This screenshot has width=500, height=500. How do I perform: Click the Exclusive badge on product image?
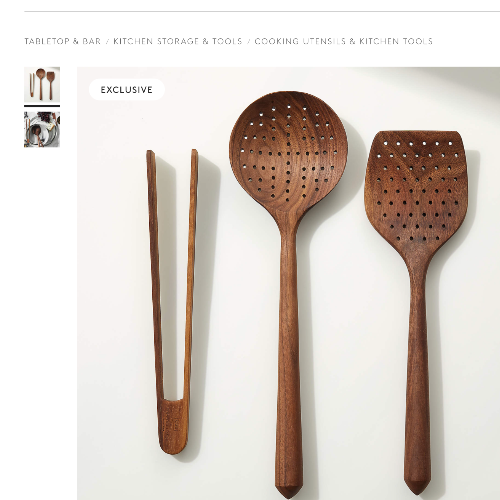point(127,90)
